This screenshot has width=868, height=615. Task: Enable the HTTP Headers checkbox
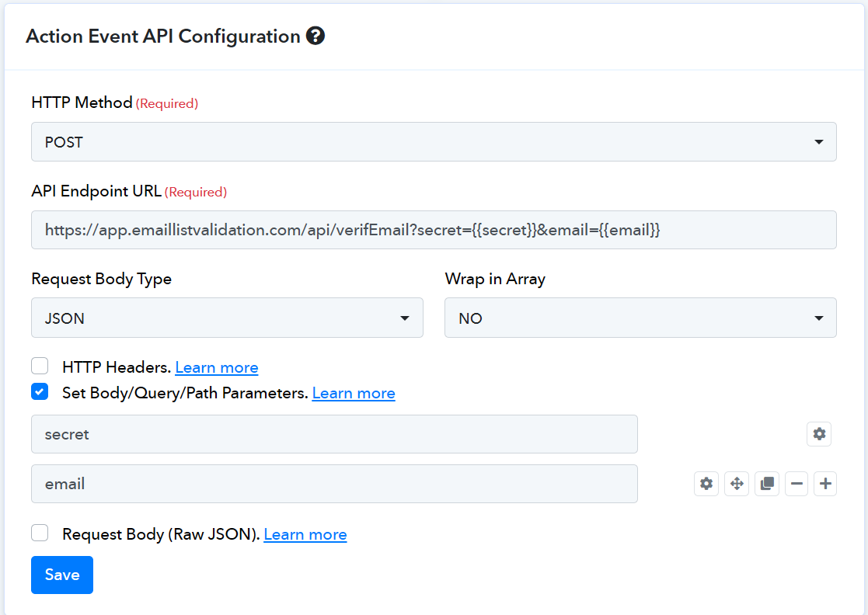pyautogui.click(x=40, y=366)
